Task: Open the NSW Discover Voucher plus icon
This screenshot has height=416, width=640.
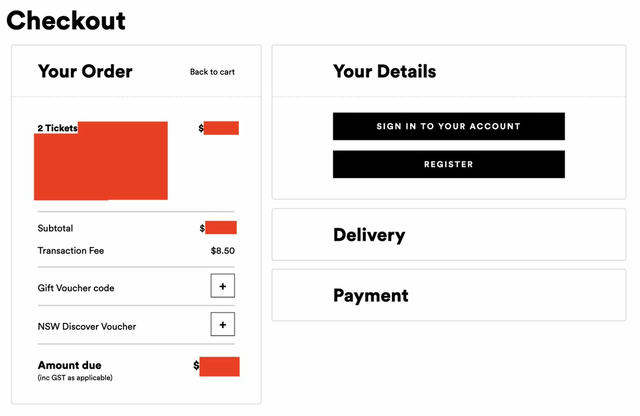Action: point(222,325)
